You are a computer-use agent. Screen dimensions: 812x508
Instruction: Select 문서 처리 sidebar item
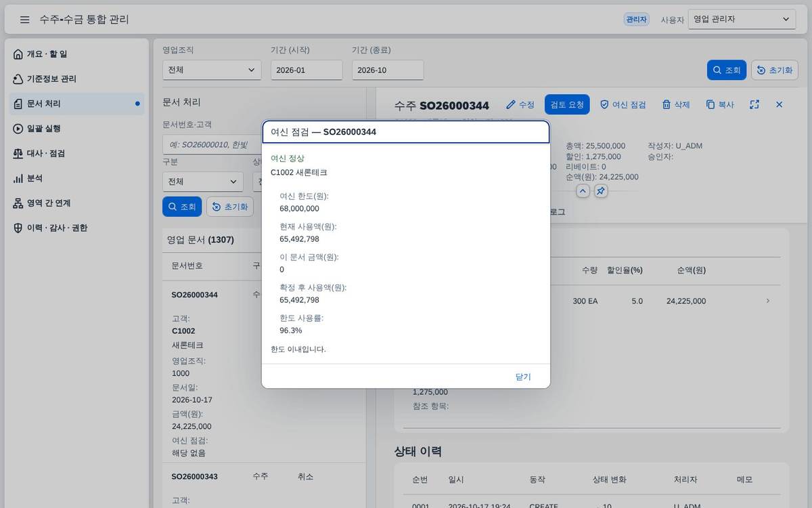tap(77, 104)
